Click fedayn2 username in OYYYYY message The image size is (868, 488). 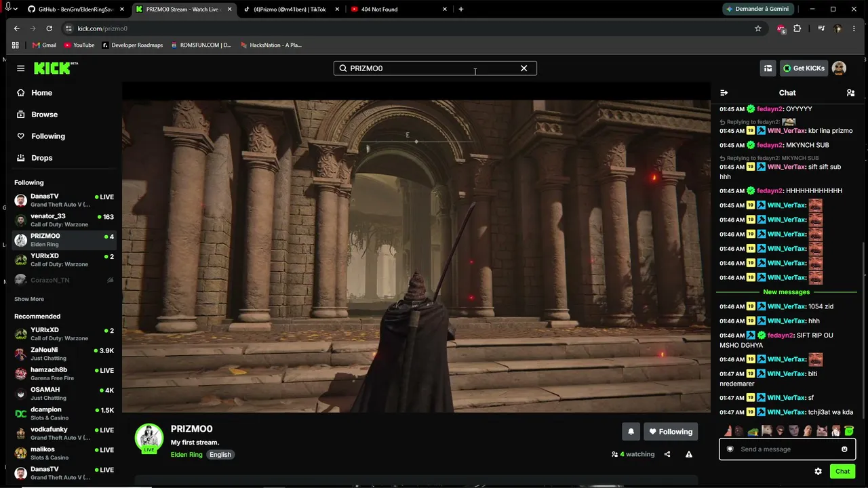pyautogui.click(x=770, y=109)
